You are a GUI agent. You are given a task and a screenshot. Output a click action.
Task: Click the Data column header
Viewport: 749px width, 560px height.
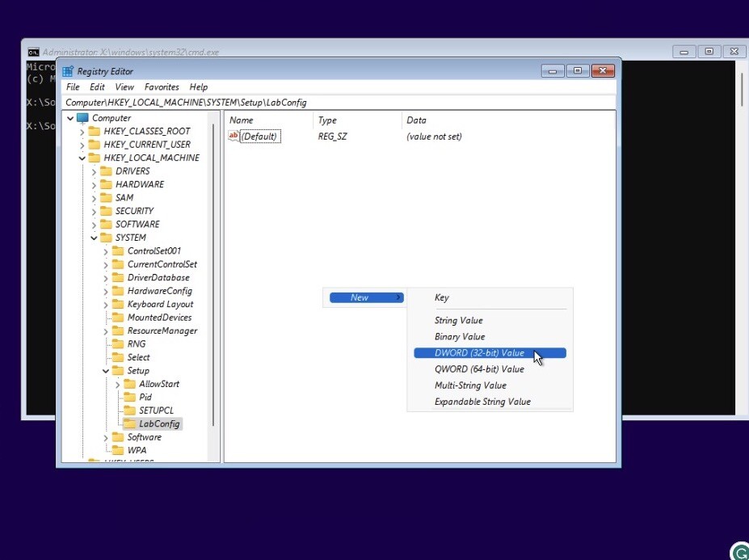(x=507, y=120)
